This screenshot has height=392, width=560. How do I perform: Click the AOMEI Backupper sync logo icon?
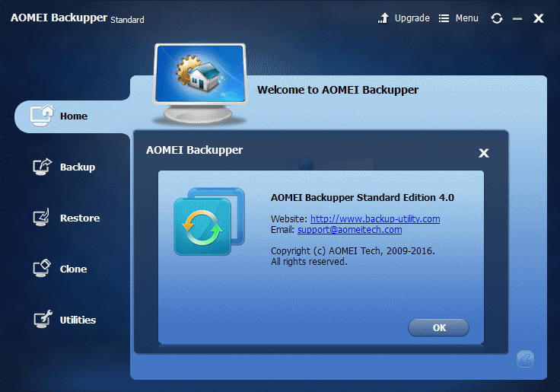click(x=209, y=221)
